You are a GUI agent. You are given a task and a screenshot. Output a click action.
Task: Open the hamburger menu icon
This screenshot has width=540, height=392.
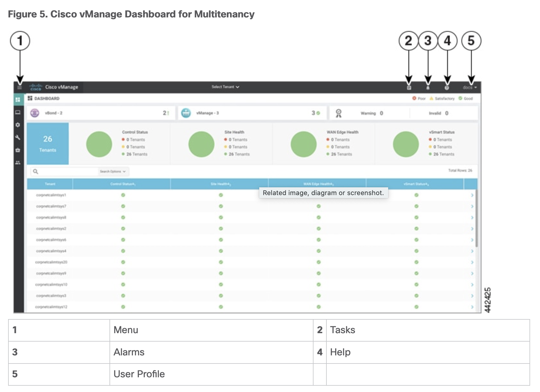[19, 87]
